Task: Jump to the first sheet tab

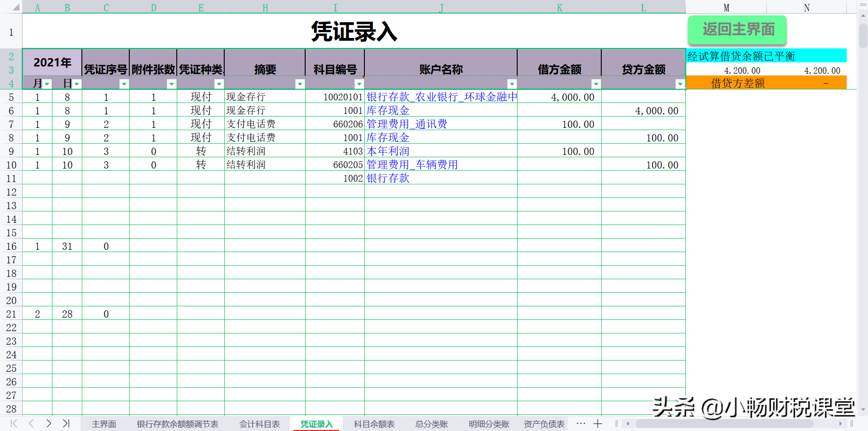Action: point(13,424)
